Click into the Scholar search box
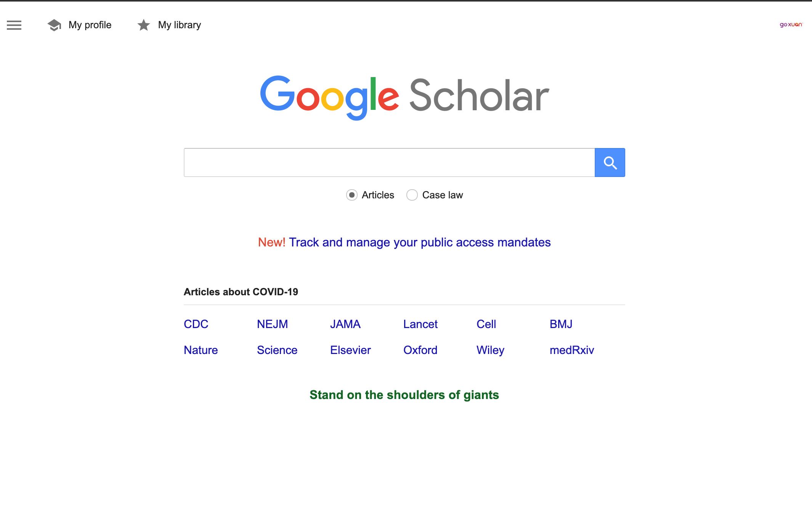The height and width of the screenshot is (531, 812). [389, 163]
